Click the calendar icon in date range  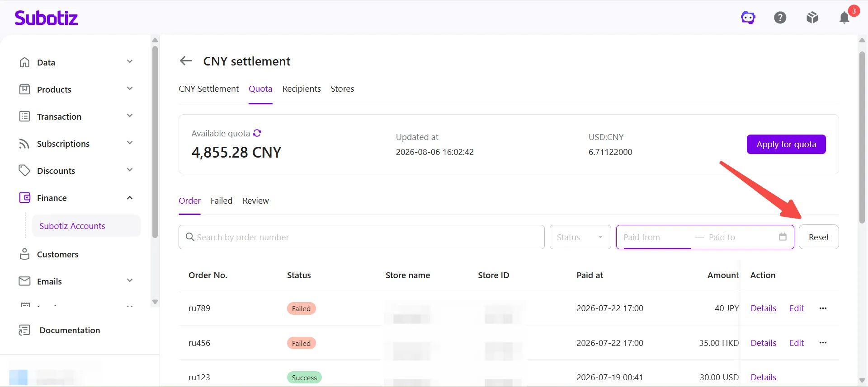click(x=783, y=237)
